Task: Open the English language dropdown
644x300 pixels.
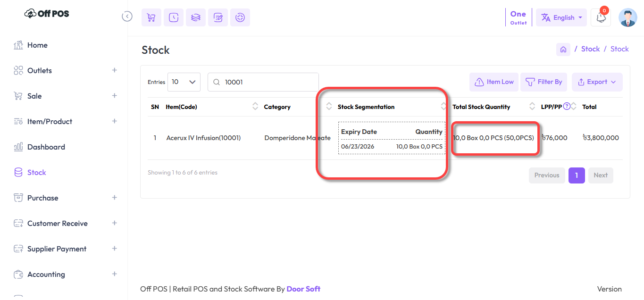Action: pyautogui.click(x=561, y=17)
